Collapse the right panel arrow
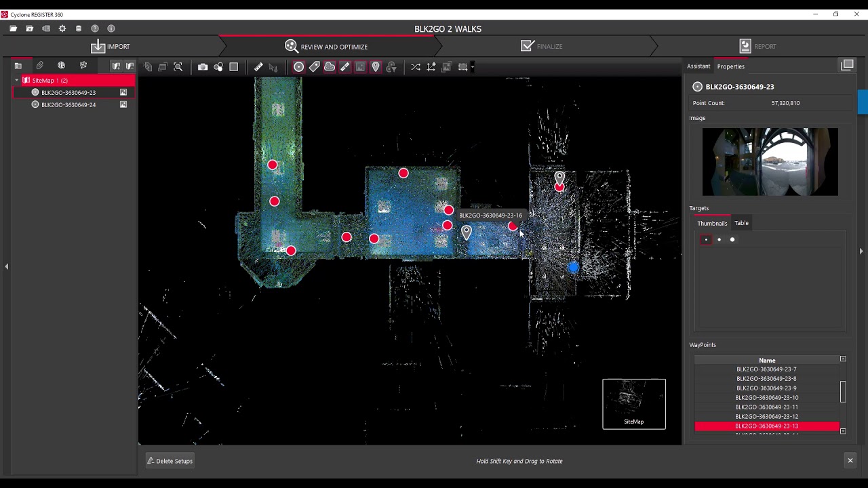This screenshot has height=488, width=868. pos(861,251)
